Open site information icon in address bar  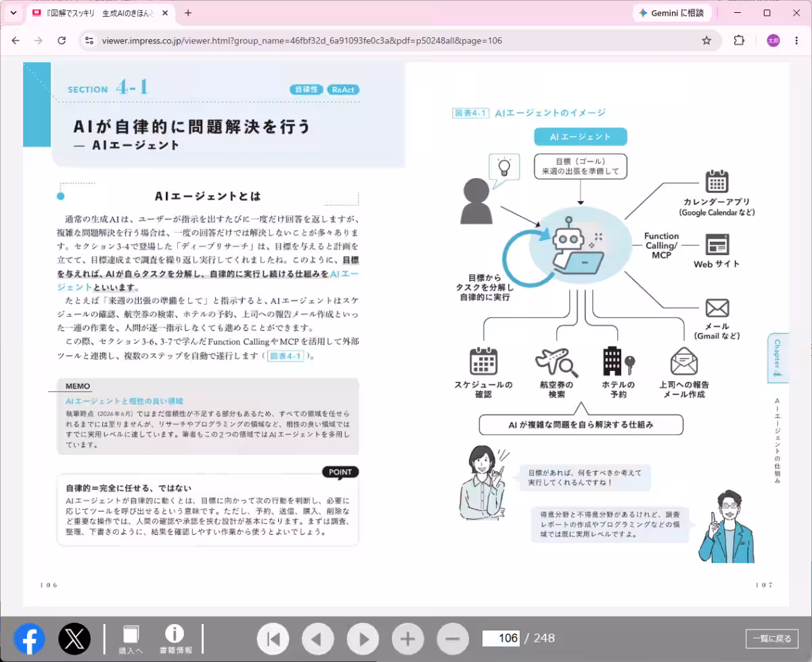89,41
